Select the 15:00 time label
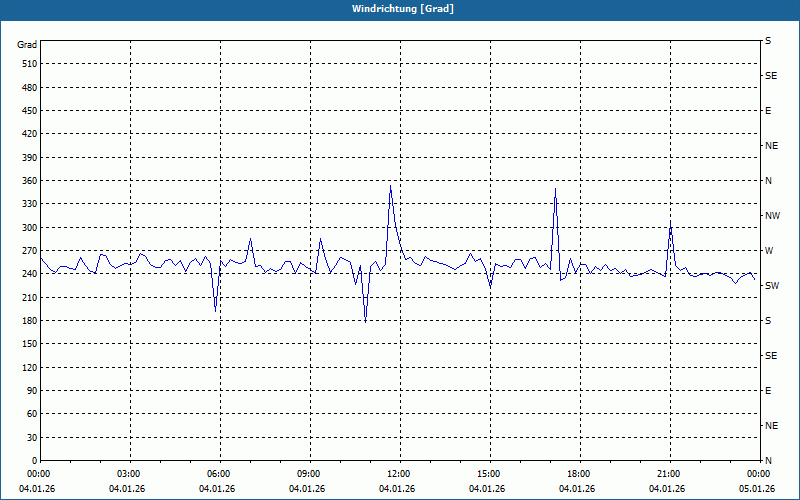Image resolution: width=800 pixels, height=500 pixels. [x=489, y=474]
